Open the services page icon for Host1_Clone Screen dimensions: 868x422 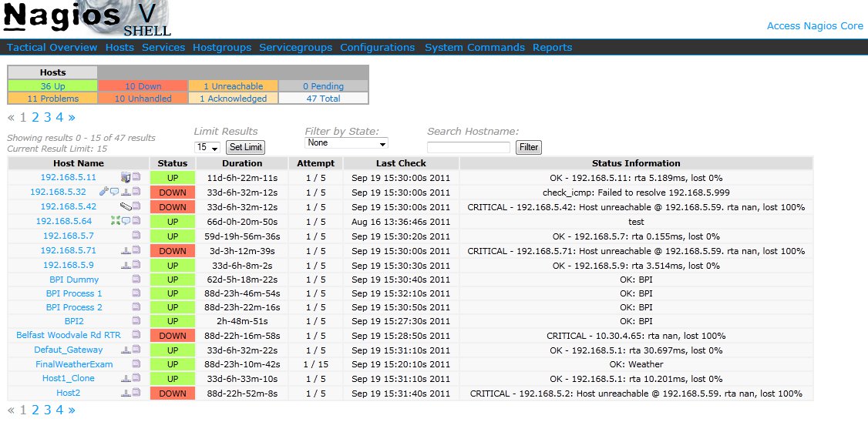(x=136, y=378)
